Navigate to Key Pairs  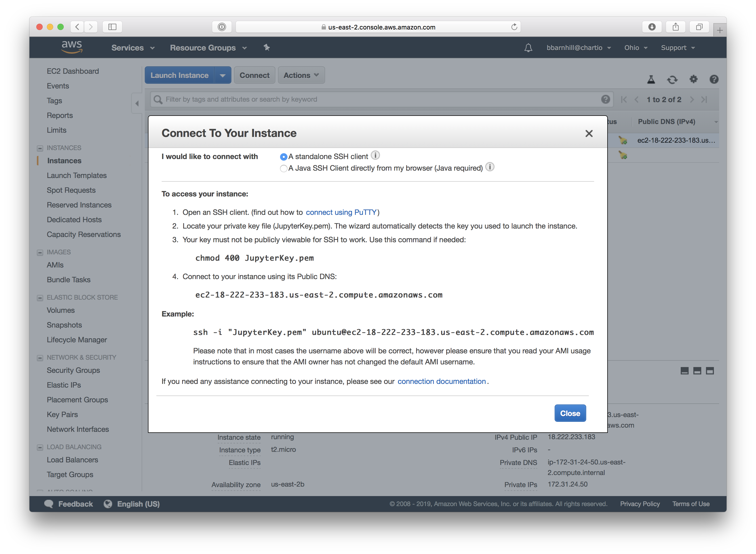pyautogui.click(x=62, y=414)
